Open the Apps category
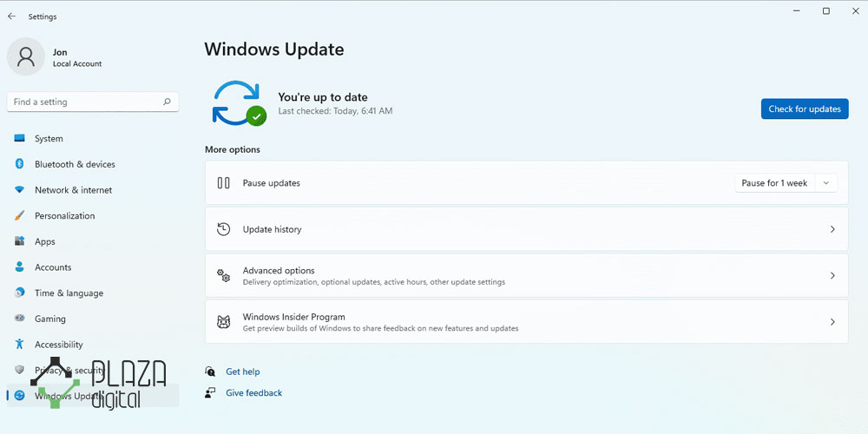The image size is (868, 434). tap(93, 241)
